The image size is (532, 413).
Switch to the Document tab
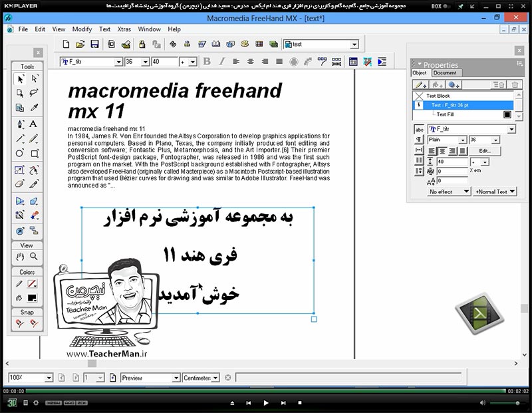(x=445, y=72)
